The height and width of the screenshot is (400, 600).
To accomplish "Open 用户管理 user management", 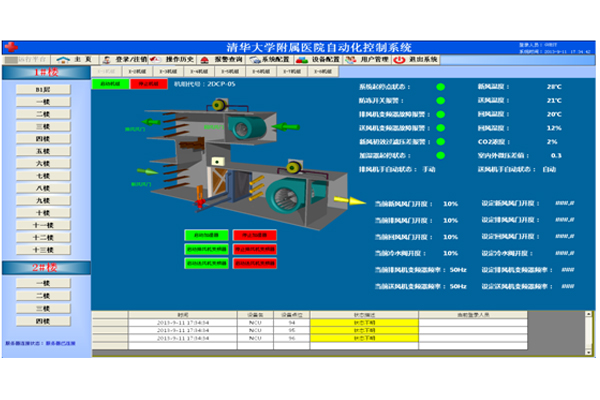I will click(x=367, y=59).
